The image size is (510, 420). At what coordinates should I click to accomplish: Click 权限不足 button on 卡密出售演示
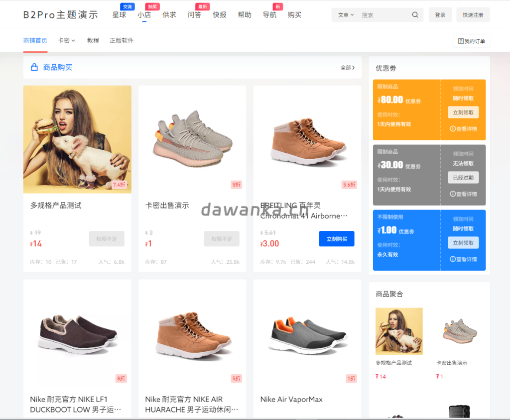click(222, 239)
